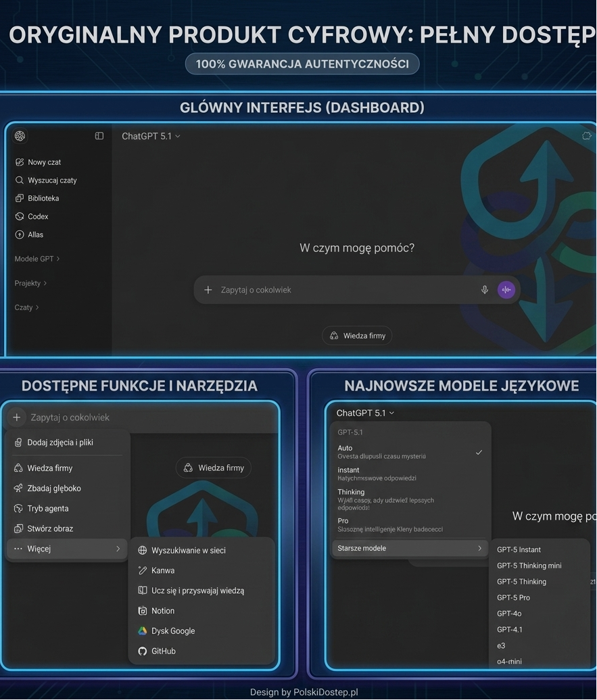Click the Design by PolskiDostep.pl footer text
597x700 pixels.
point(304,692)
